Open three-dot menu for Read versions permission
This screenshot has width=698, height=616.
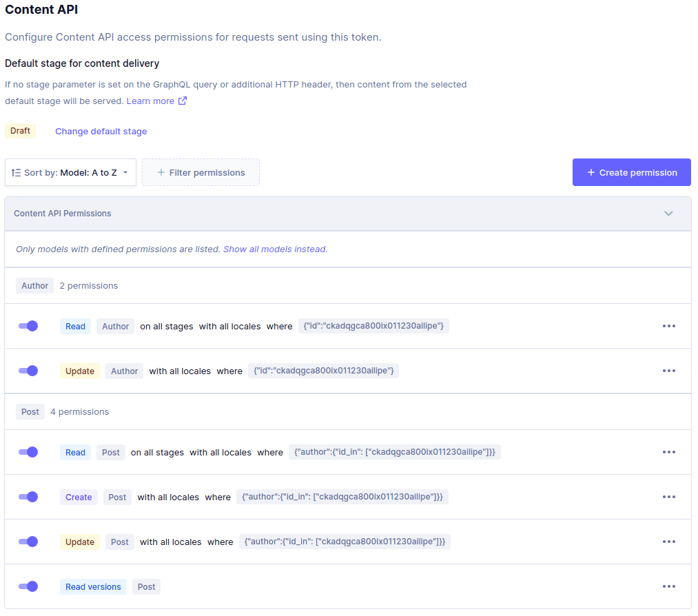point(668,586)
